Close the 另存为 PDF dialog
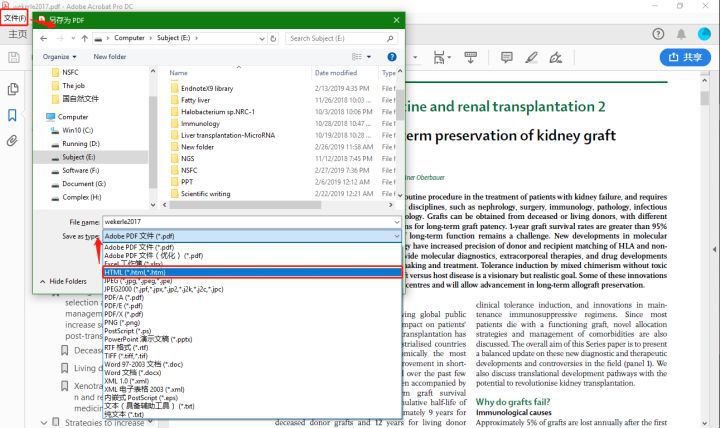 (396, 20)
